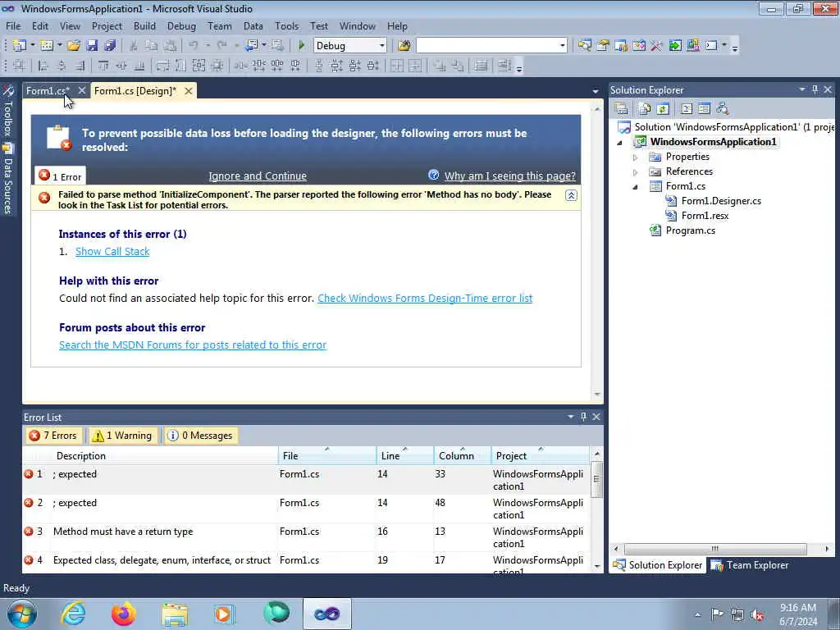Click the Solution Explorer horizontal scrollbar
The image size is (840, 630).
[715, 549]
